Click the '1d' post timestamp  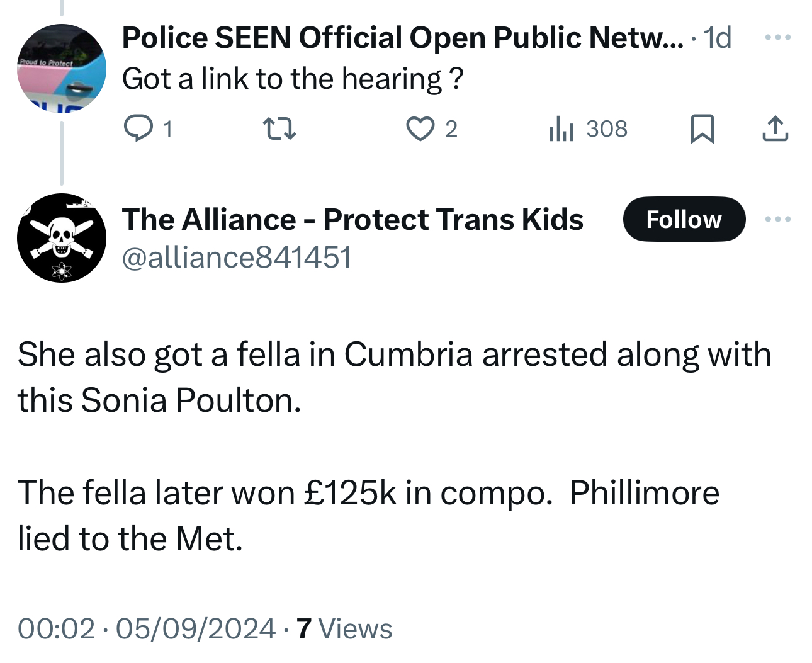718,38
